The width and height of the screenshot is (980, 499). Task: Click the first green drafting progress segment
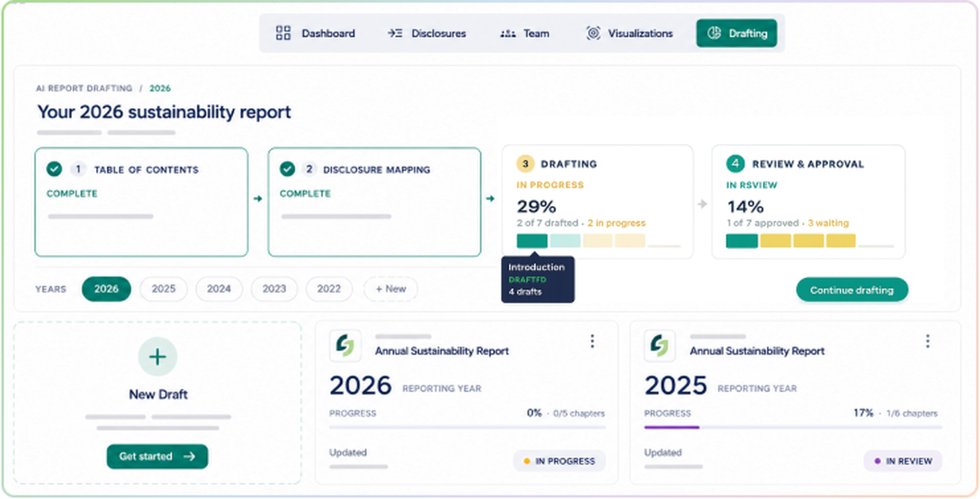(x=532, y=241)
